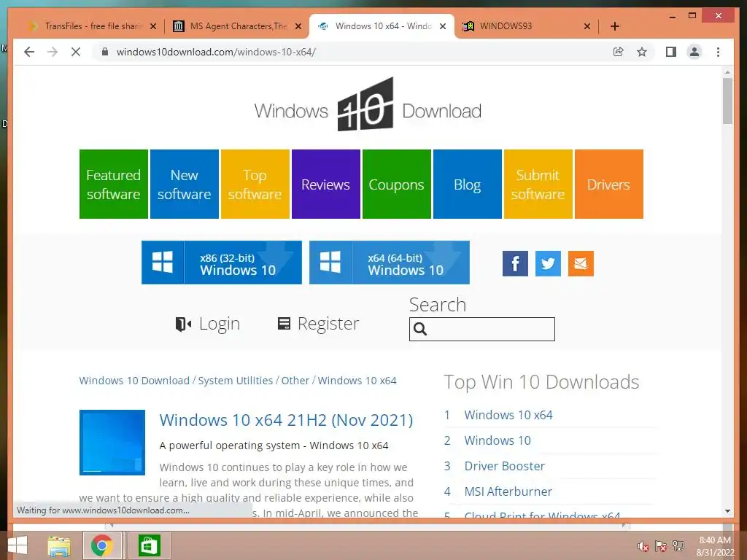
Task: Open the Drivers tile
Action: point(609,184)
